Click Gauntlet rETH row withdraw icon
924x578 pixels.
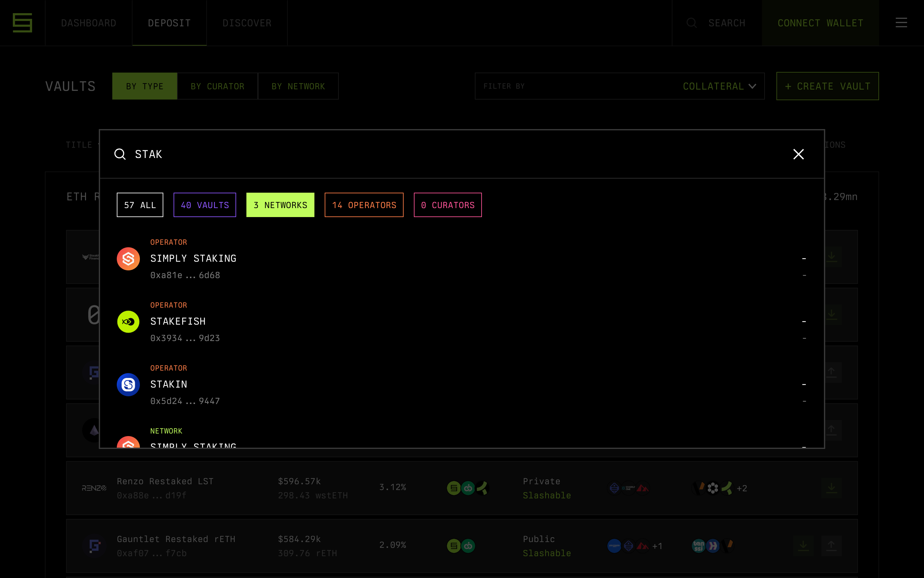click(x=831, y=546)
